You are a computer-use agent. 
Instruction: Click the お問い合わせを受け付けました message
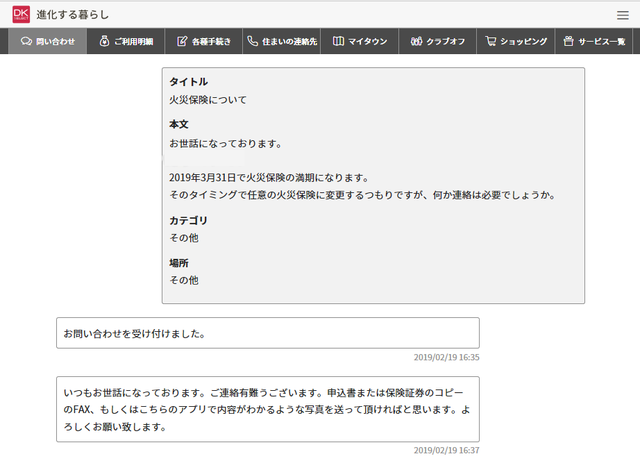268,333
